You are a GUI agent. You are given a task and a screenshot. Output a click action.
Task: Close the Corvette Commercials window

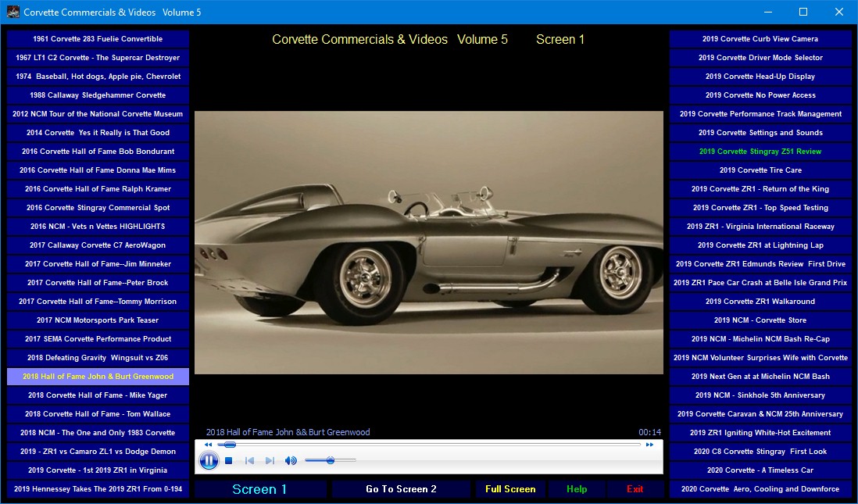(x=838, y=12)
